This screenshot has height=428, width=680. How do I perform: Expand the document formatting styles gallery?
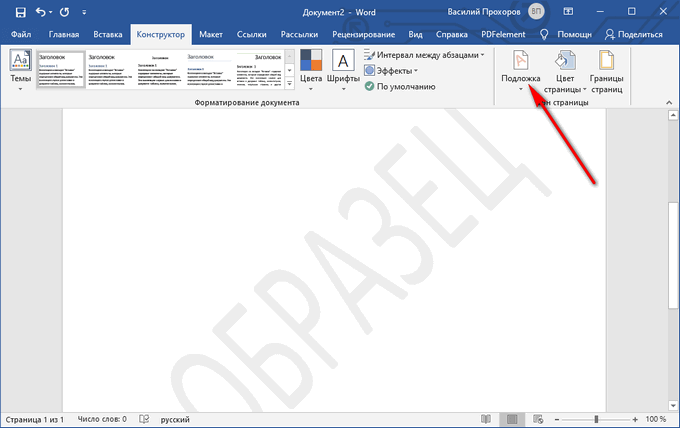pos(290,87)
